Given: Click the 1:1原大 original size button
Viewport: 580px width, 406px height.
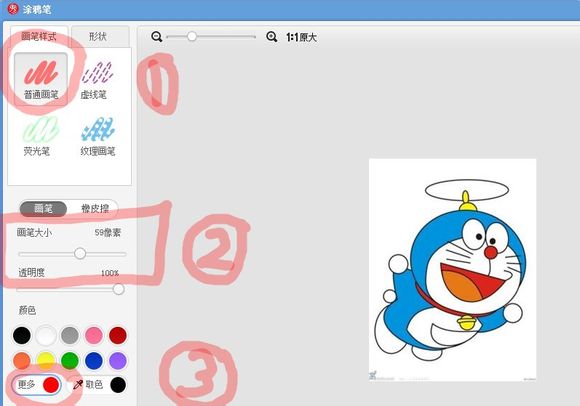Looking at the screenshot, I should point(301,37).
